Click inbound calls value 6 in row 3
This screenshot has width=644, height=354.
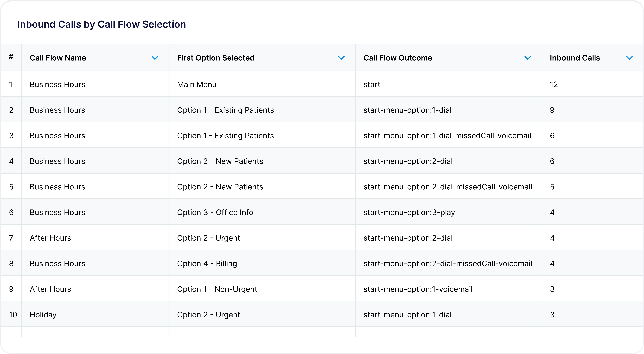point(552,136)
